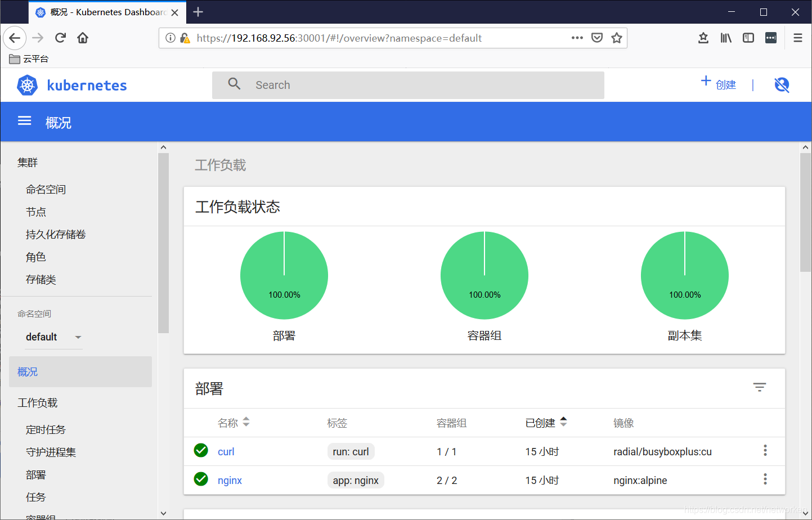Sort deployments by 已创建 column

pos(546,423)
